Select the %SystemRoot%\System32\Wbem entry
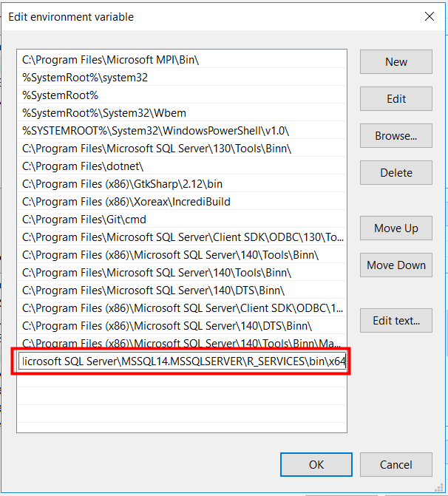The image size is (448, 496). [182, 112]
